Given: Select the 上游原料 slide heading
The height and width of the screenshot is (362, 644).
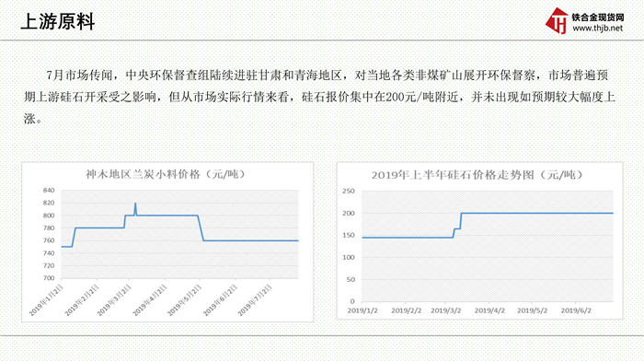Looking at the screenshot, I should tap(58, 21).
